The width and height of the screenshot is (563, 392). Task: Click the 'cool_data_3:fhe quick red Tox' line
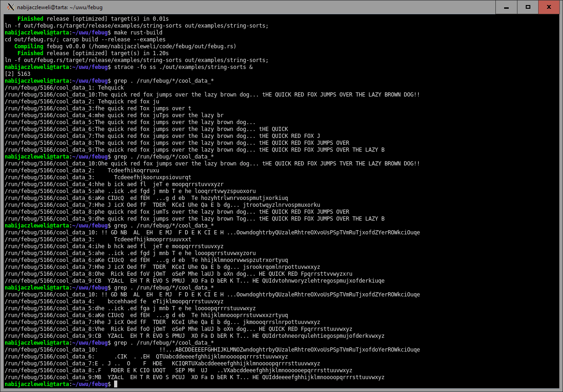pos(98,108)
